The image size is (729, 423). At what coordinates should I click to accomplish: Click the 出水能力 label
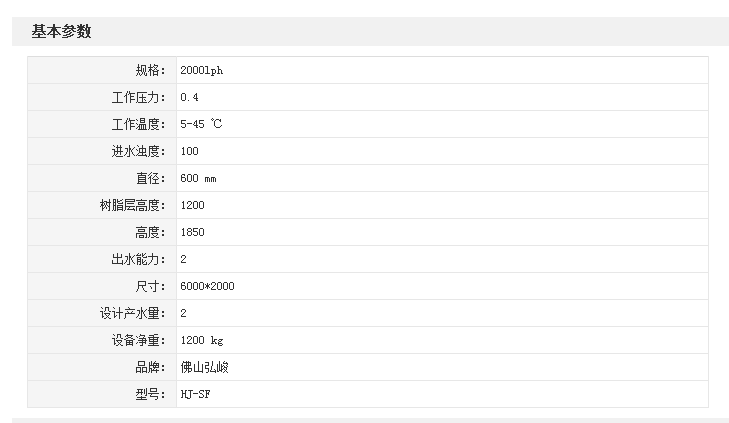pyautogui.click(x=139, y=259)
